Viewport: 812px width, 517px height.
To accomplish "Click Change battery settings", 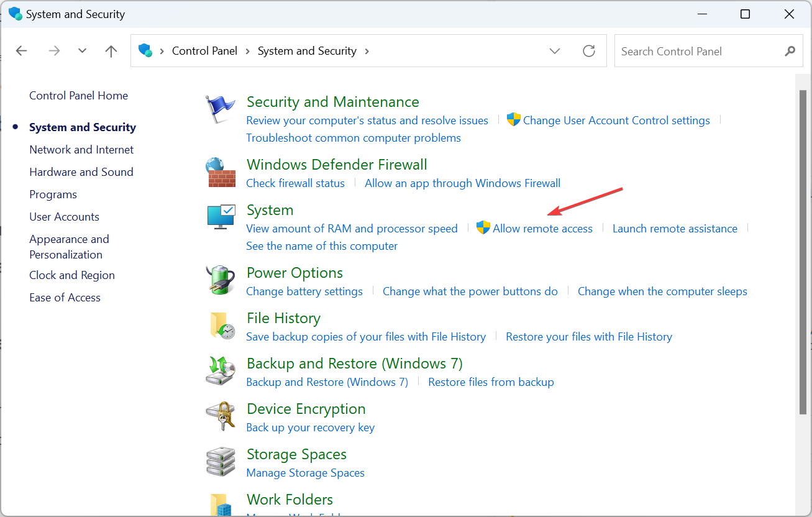I will (x=304, y=291).
